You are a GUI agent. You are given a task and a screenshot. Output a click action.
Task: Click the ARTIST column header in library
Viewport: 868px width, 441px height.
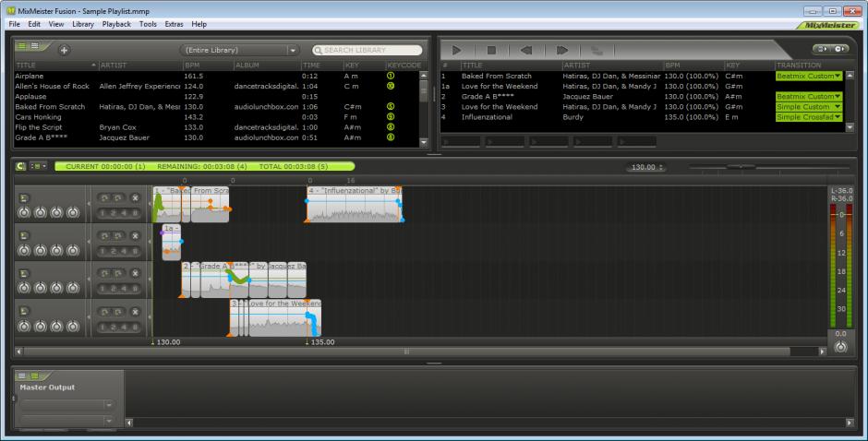click(x=140, y=66)
